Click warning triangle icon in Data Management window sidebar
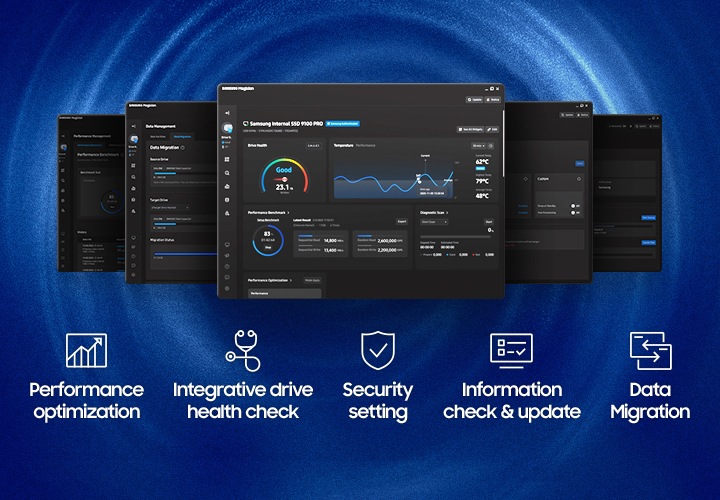Viewport: 720px width, 500px height. [134, 211]
